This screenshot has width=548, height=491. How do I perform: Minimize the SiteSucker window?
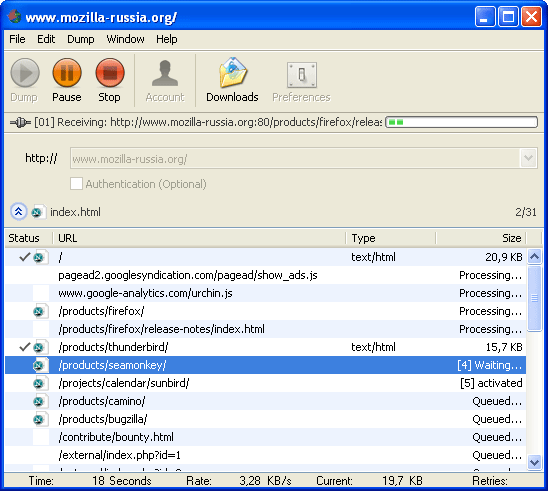pos(485,16)
